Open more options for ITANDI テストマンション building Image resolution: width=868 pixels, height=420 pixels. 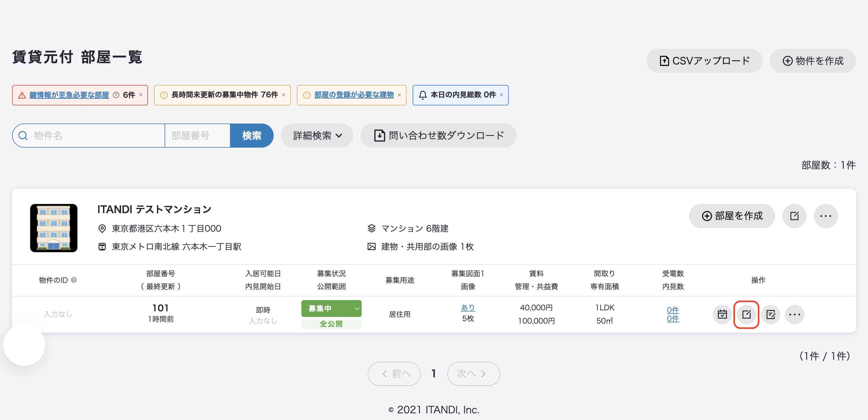(x=826, y=216)
